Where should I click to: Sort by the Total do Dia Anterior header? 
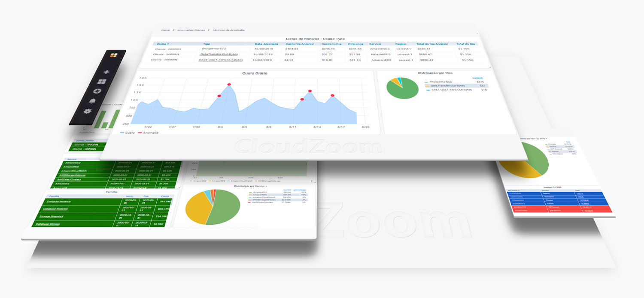pos(432,44)
